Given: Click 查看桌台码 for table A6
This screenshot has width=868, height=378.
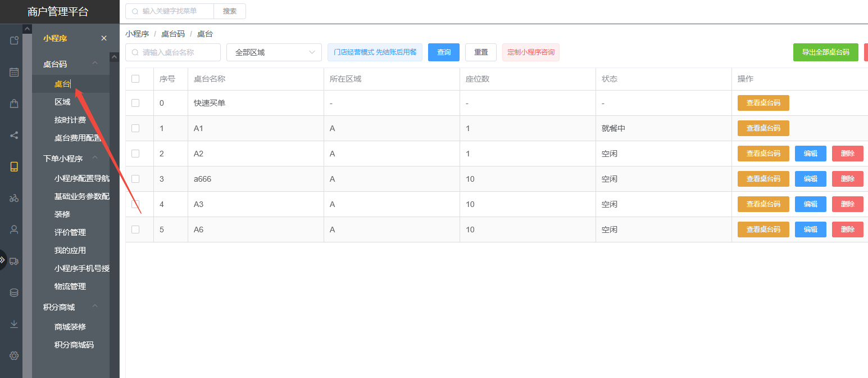Looking at the screenshot, I should tap(763, 229).
